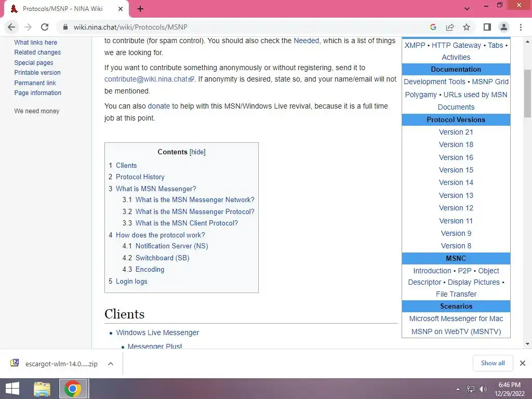The width and height of the screenshot is (532, 399).
Task: Open the Google icon in address bar
Action: pyautogui.click(x=433, y=27)
